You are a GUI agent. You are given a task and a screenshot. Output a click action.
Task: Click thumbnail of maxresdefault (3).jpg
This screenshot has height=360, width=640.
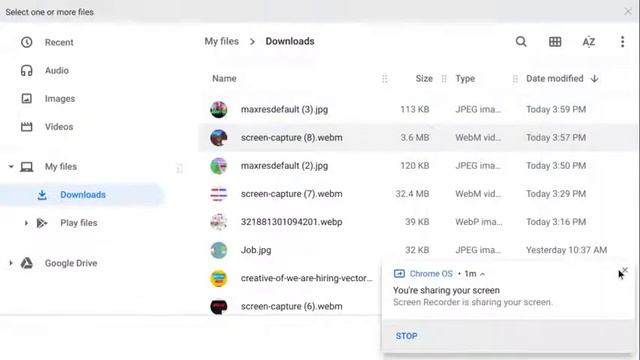pyautogui.click(x=219, y=109)
